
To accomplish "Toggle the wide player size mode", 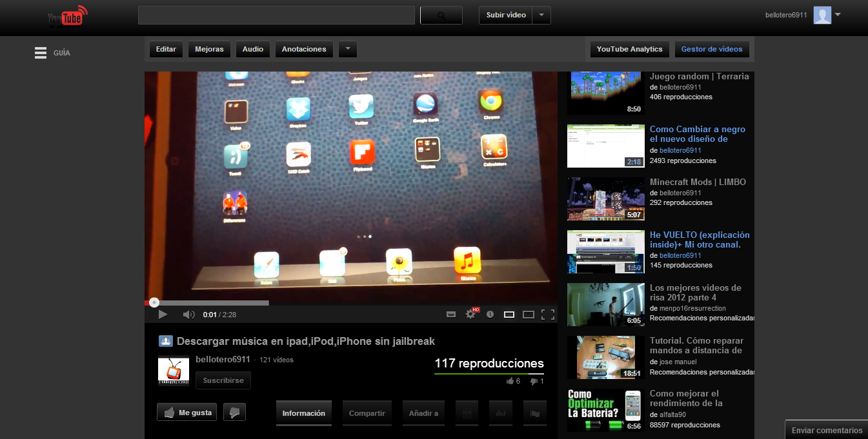I will (528, 315).
